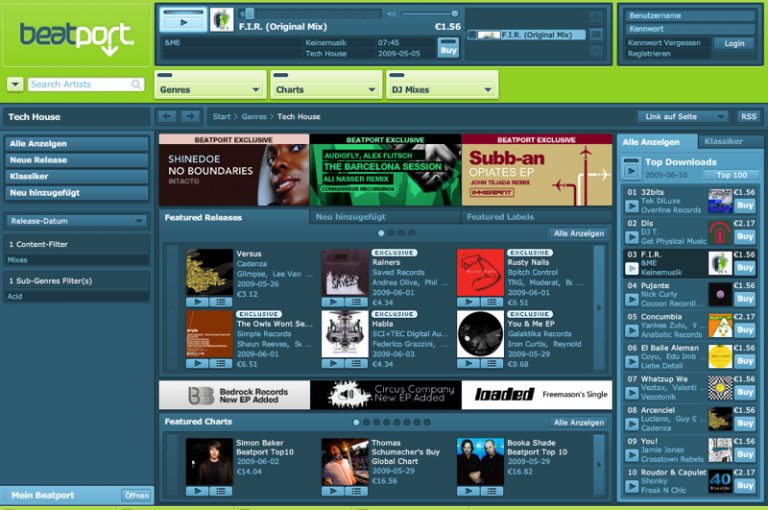Open the loaded Freemason's Single banner
The width and height of the screenshot is (768, 510).
pos(537,395)
